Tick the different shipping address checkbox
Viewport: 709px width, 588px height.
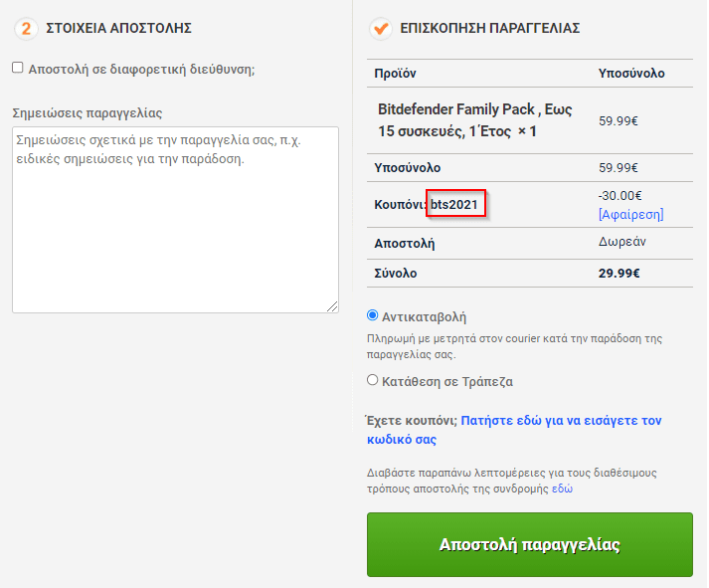18,68
